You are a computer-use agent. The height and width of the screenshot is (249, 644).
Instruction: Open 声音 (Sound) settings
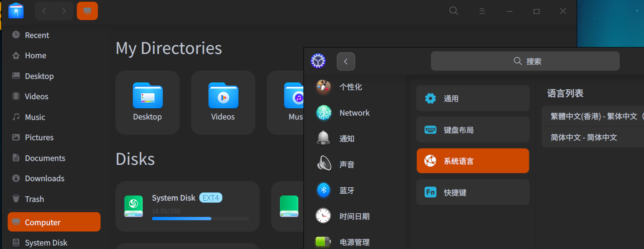pyautogui.click(x=324, y=164)
